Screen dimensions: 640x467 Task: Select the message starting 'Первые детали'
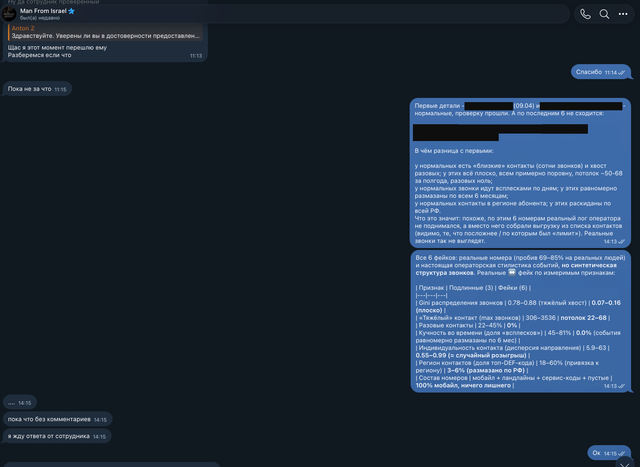[x=520, y=173]
